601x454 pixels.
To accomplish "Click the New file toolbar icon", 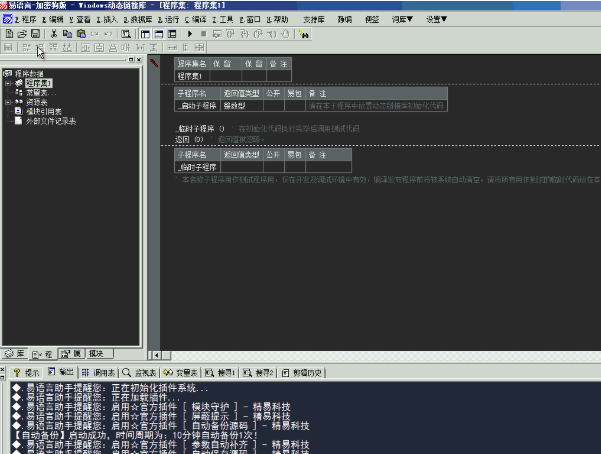I will click(x=8, y=34).
